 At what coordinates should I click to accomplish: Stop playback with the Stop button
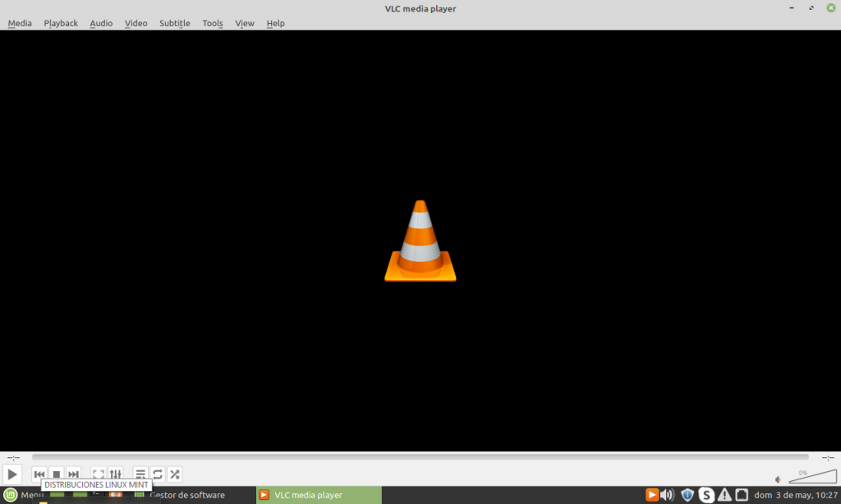coord(57,474)
